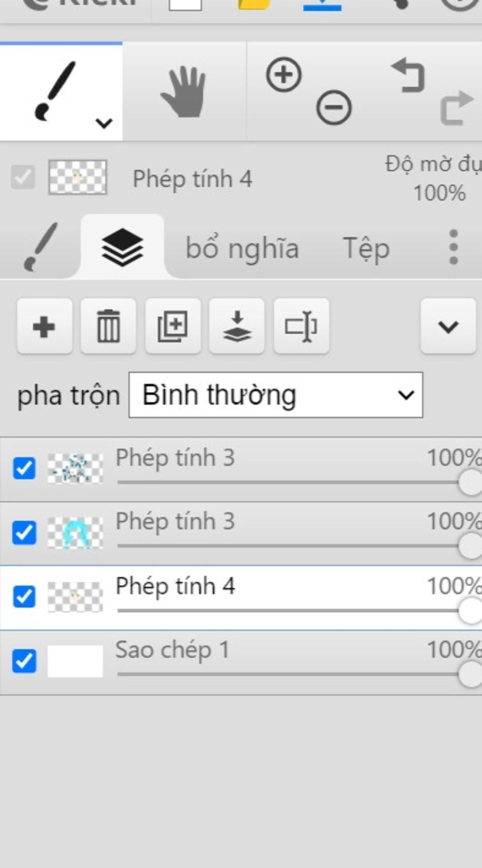This screenshot has height=868, width=482.
Task: Undo the last action
Action: point(409,75)
